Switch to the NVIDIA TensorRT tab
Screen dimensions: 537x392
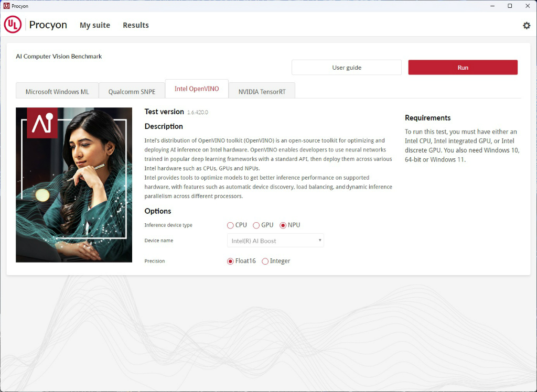click(x=262, y=91)
